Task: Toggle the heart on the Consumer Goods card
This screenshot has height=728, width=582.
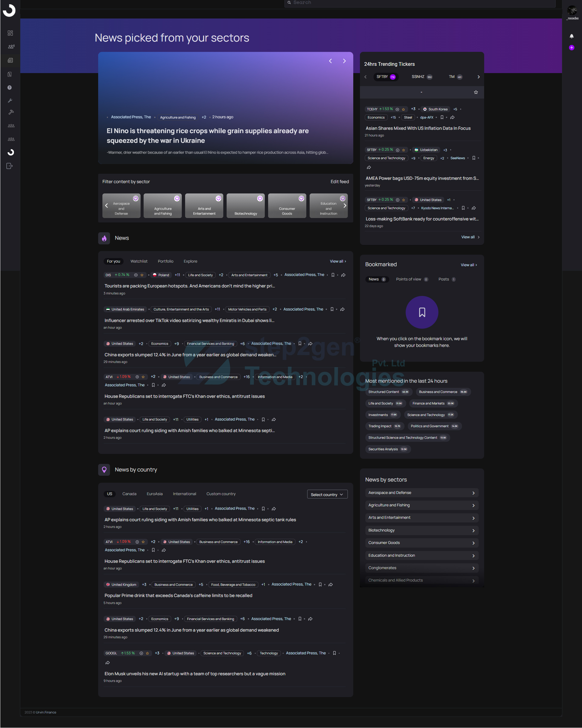Action: tap(301, 199)
